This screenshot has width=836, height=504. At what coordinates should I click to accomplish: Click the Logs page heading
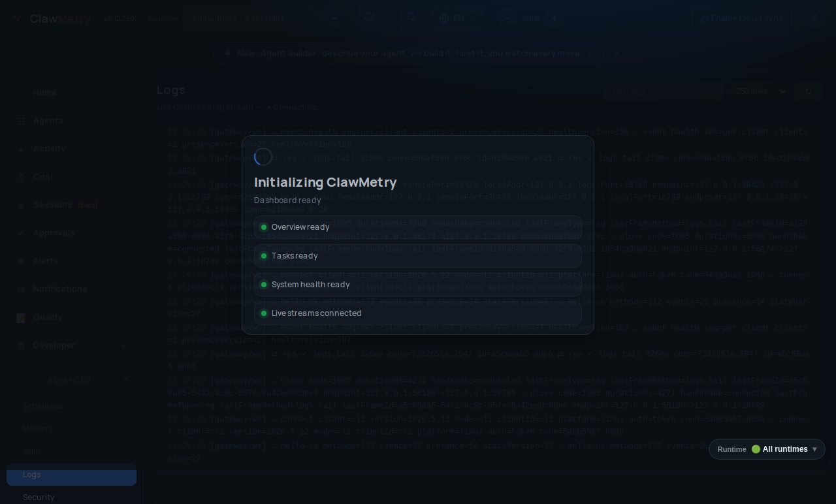pos(171,90)
